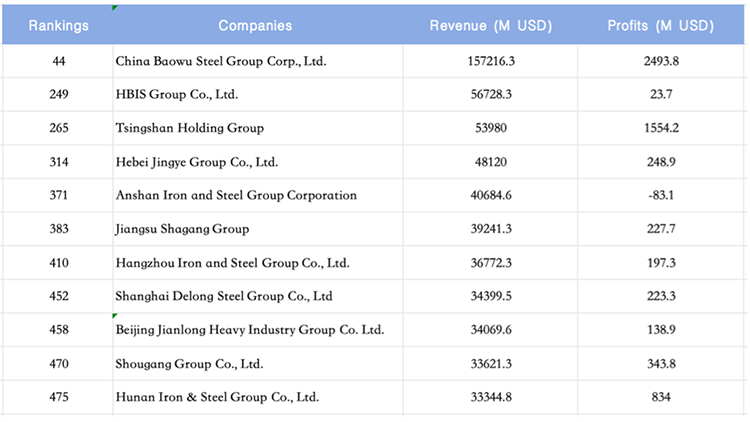Select revenue value 36772.3
The height and width of the screenshot is (422, 750).
490,263
